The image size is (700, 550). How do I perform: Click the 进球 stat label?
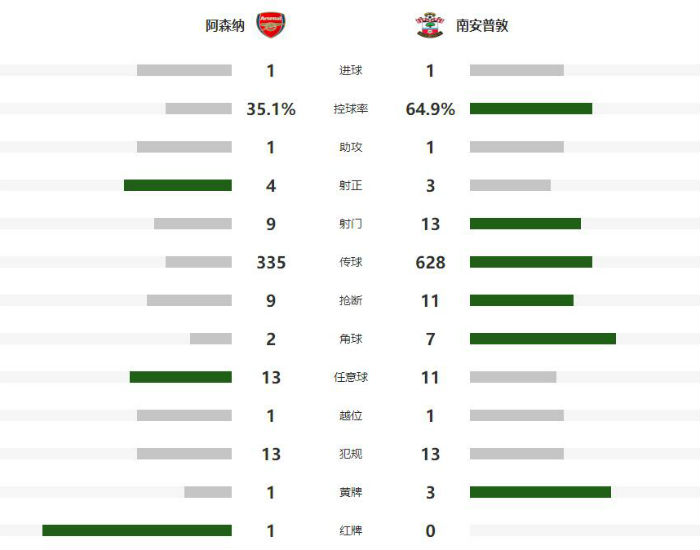351,71
